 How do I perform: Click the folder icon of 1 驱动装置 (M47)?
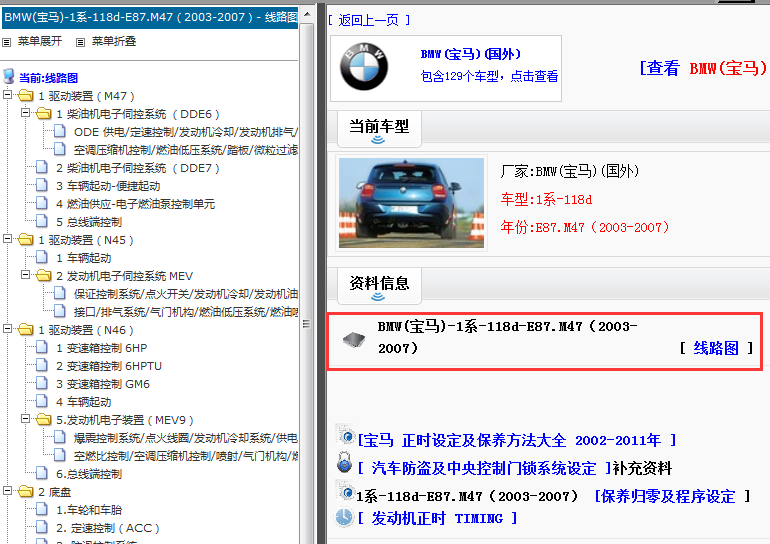click(26, 95)
